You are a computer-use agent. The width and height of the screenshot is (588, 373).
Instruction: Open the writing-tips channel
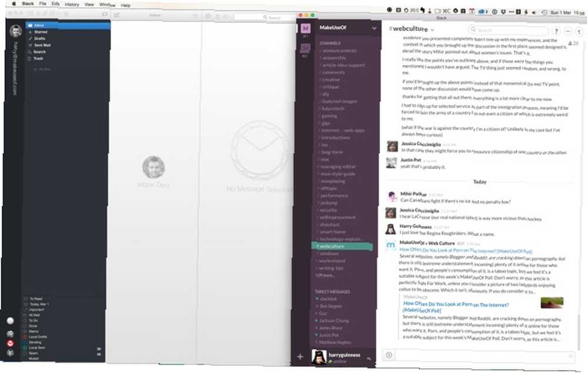pos(330,268)
